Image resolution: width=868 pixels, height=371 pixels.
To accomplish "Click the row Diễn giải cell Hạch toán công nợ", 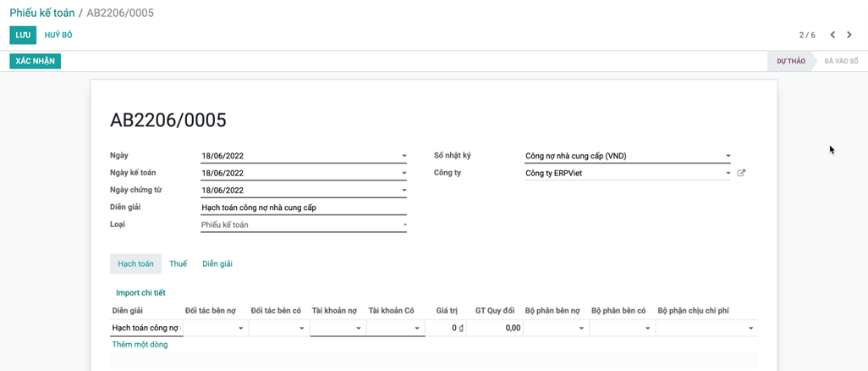I will (146, 329).
